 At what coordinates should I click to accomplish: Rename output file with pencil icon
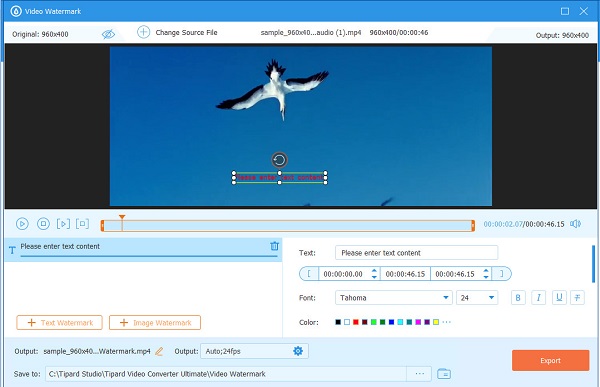click(x=159, y=351)
